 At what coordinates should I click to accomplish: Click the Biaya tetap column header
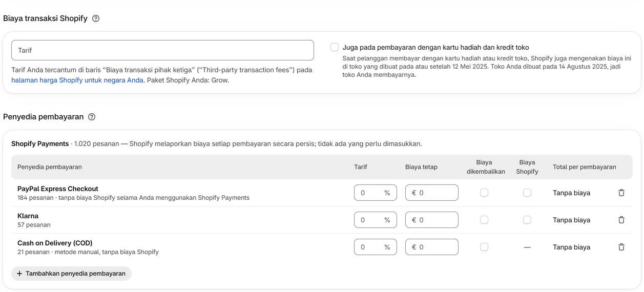point(421,167)
